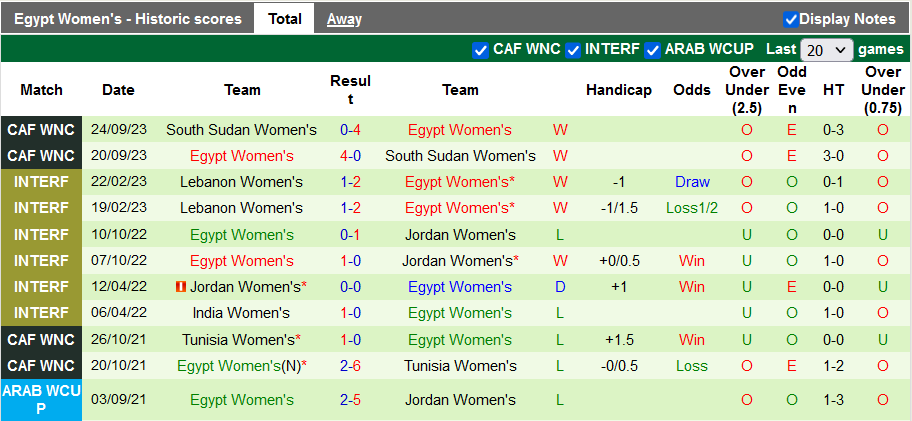Toggle the ARAB WCUP filter checkbox
Screen dimensions: 912x421
click(653, 49)
